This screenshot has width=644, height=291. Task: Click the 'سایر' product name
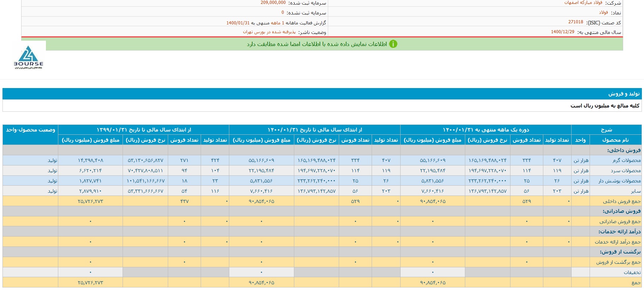point(636,191)
